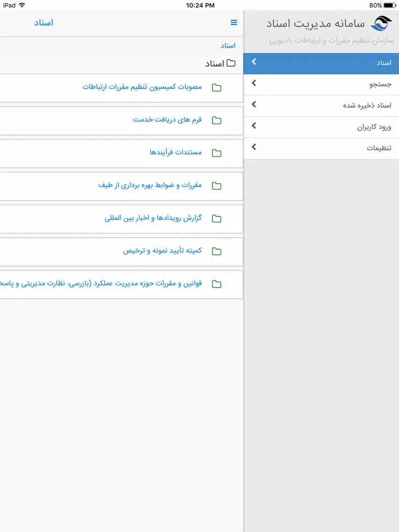Open مستندات فرآیندها folder link
Image resolution: width=399 pixels, height=532 pixels.
point(176,152)
